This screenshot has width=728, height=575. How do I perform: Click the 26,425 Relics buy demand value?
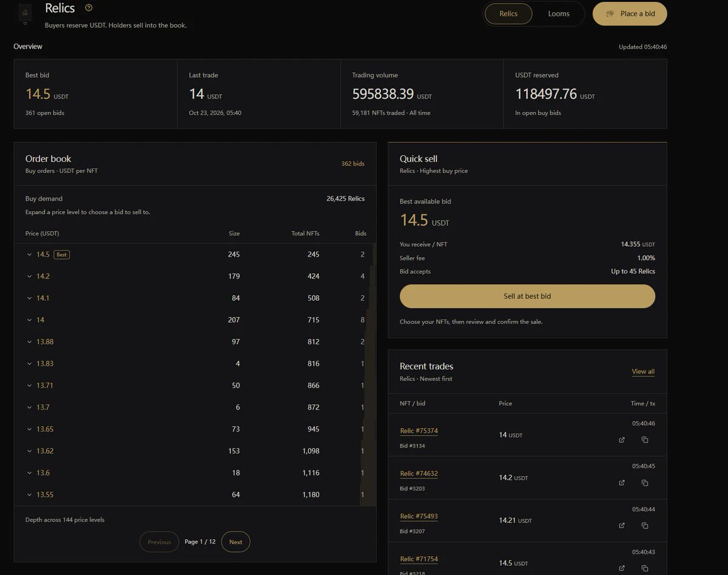[346, 198]
